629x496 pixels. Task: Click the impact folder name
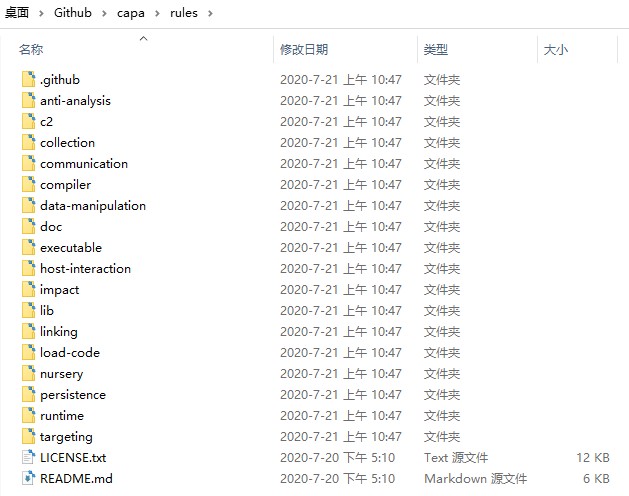59,290
